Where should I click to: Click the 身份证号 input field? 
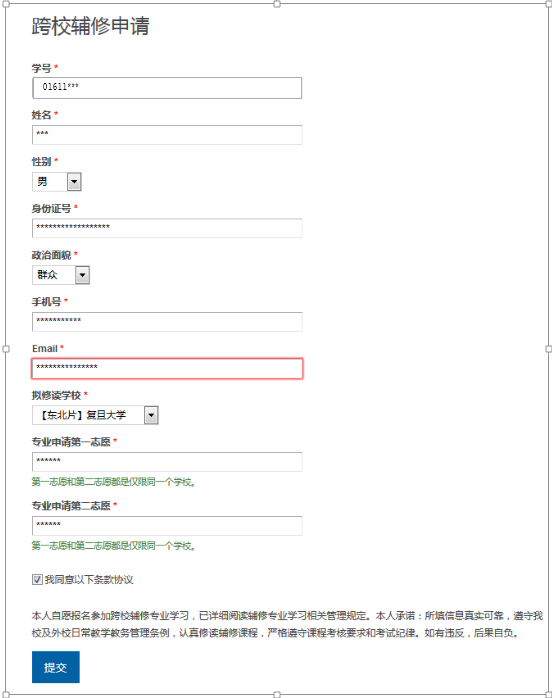tap(167, 228)
